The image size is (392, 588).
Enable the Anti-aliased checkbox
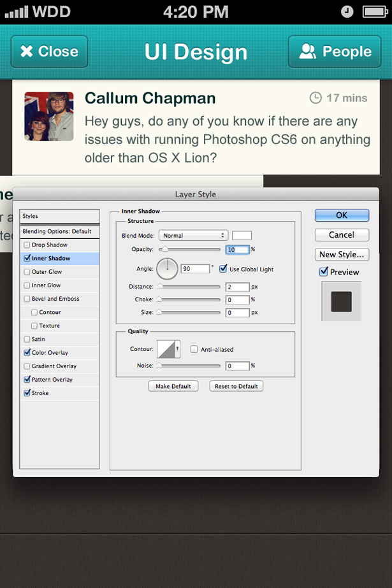click(194, 349)
